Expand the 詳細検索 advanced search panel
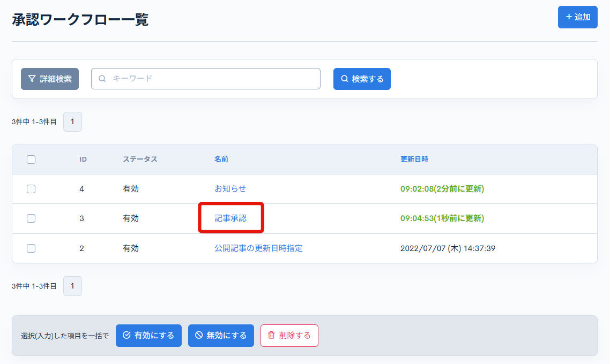The height and width of the screenshot is (364, 610). (x=49, y=78)
